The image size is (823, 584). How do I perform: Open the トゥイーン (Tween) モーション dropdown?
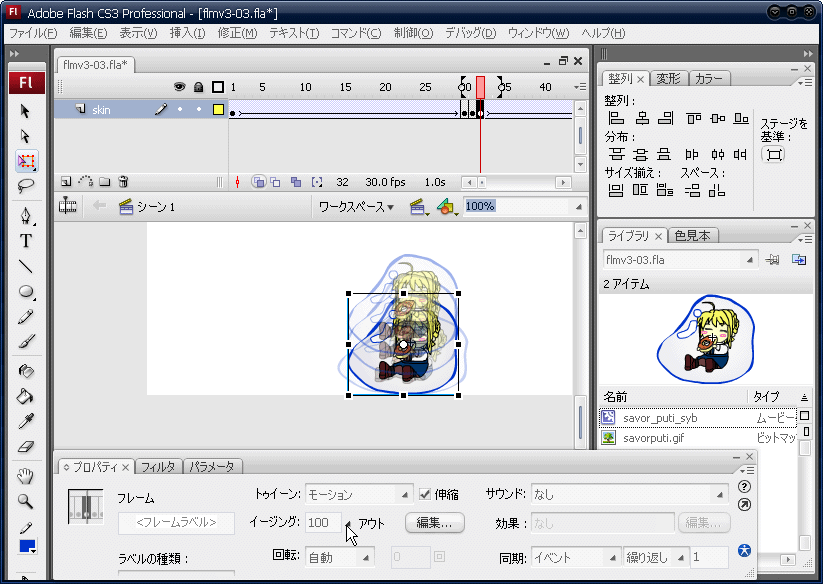point(358,494)
